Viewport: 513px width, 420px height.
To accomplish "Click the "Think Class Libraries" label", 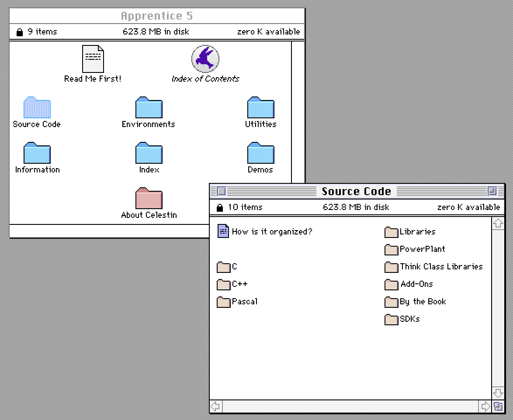I will tap(441, 267).
